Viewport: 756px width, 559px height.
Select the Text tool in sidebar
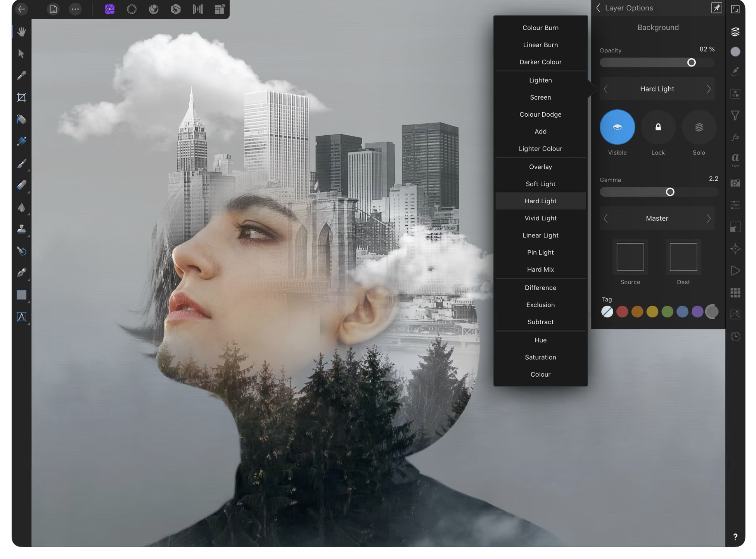(21, 317)
